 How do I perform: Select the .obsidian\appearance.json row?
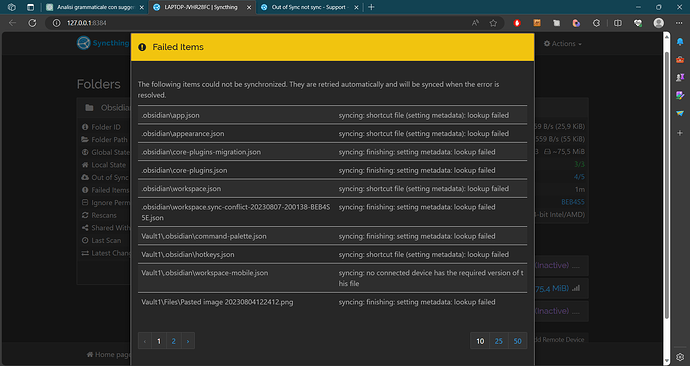(332, 134)
